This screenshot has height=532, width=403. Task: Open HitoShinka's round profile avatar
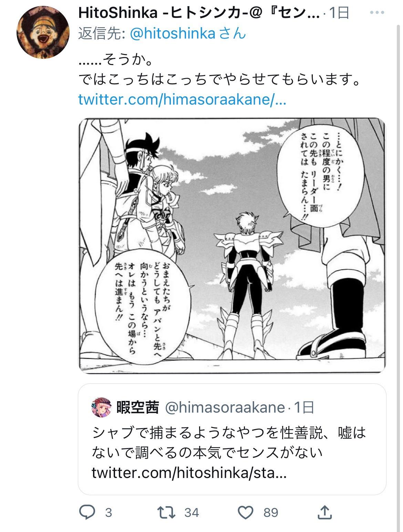[x=38, y=32]
